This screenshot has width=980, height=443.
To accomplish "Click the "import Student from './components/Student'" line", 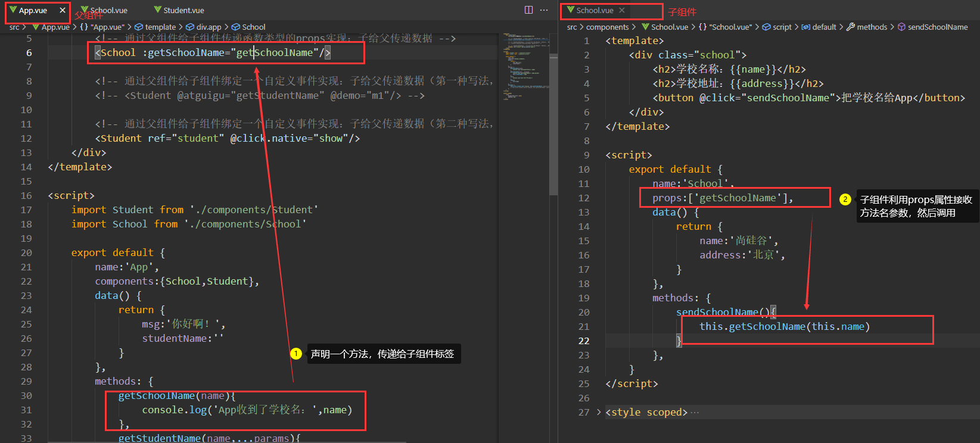I will (x=195, y=210).
